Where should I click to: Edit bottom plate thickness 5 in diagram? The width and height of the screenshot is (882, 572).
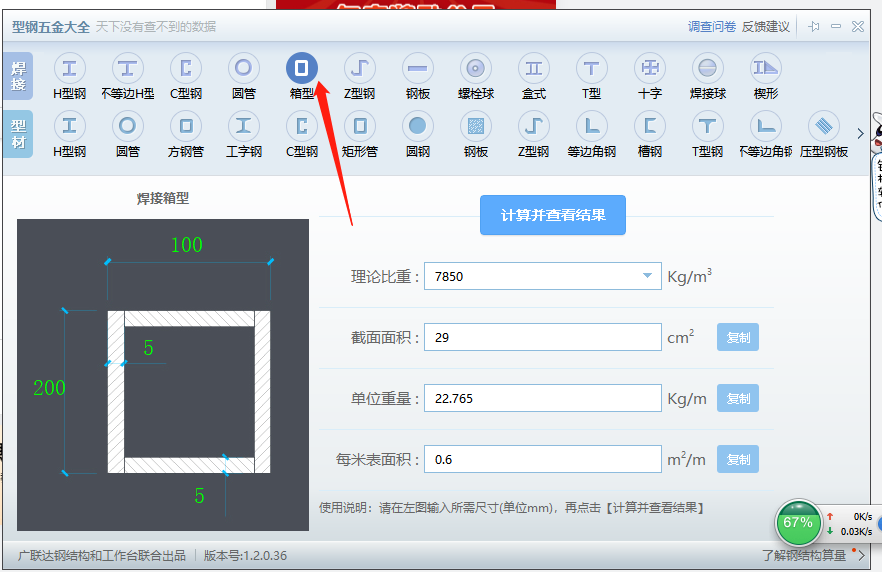(x=199, y=496)
